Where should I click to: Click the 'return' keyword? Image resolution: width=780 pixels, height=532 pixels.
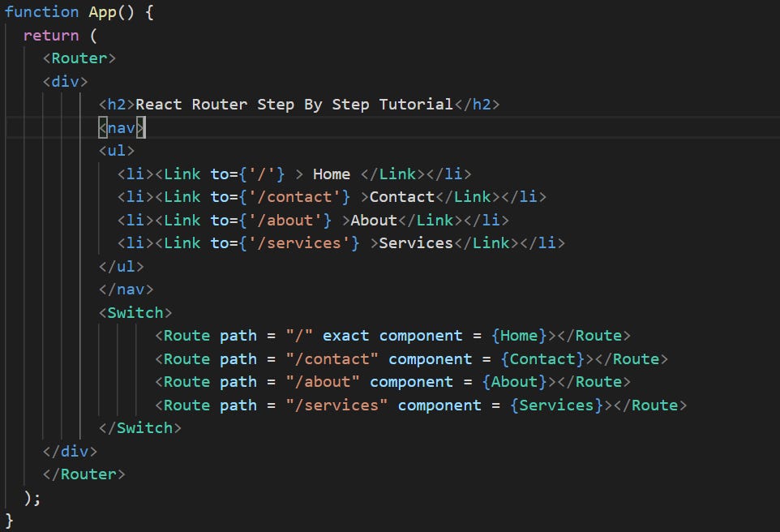tap(51, 36)
